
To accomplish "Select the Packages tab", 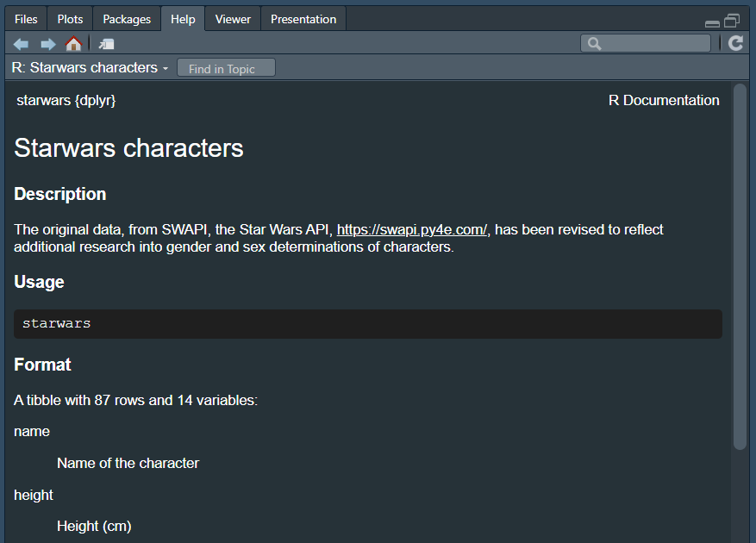I will (127, 19).
